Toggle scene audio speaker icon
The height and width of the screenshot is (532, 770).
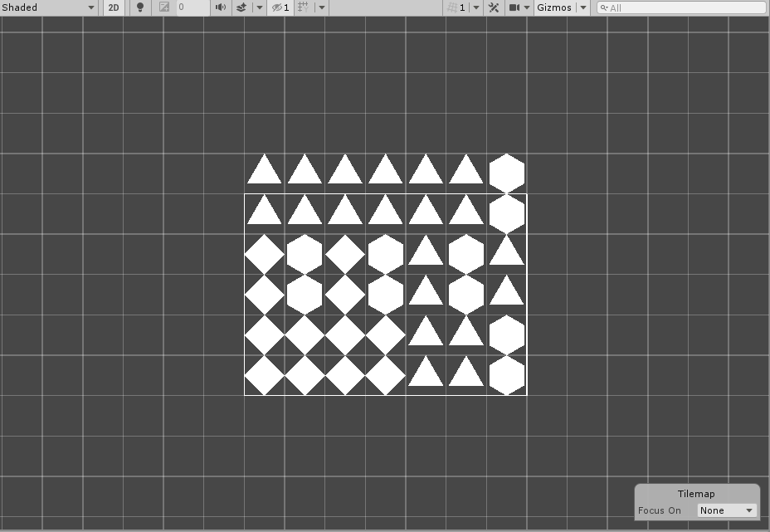coord(221,7)
